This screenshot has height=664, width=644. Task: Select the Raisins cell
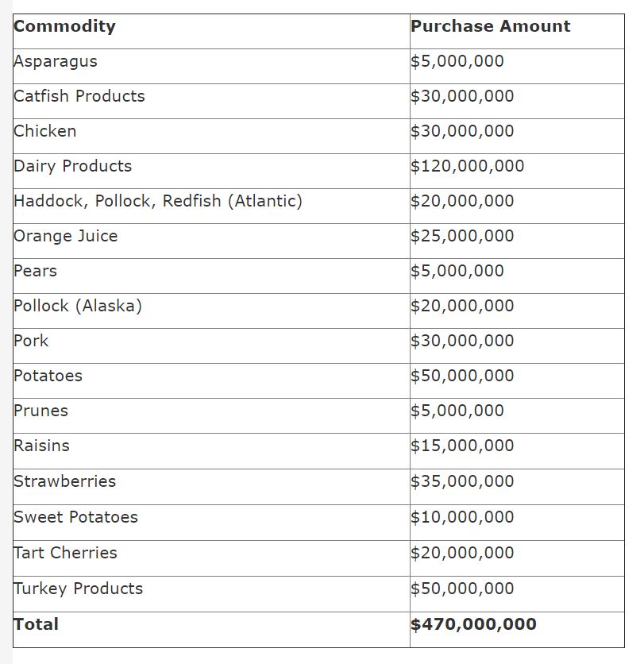click(x=42, y=446)
